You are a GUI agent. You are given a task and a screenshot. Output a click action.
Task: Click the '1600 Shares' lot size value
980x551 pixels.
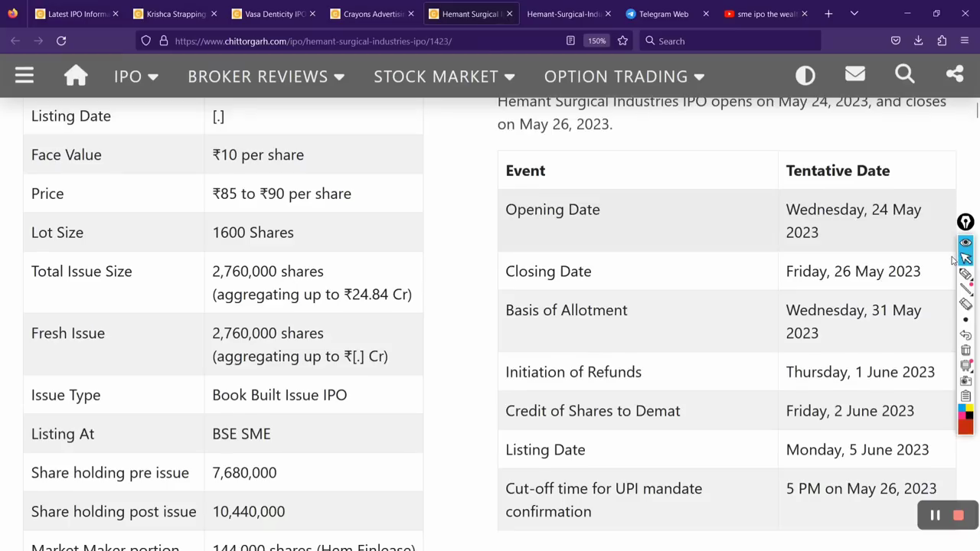(253, 233)
